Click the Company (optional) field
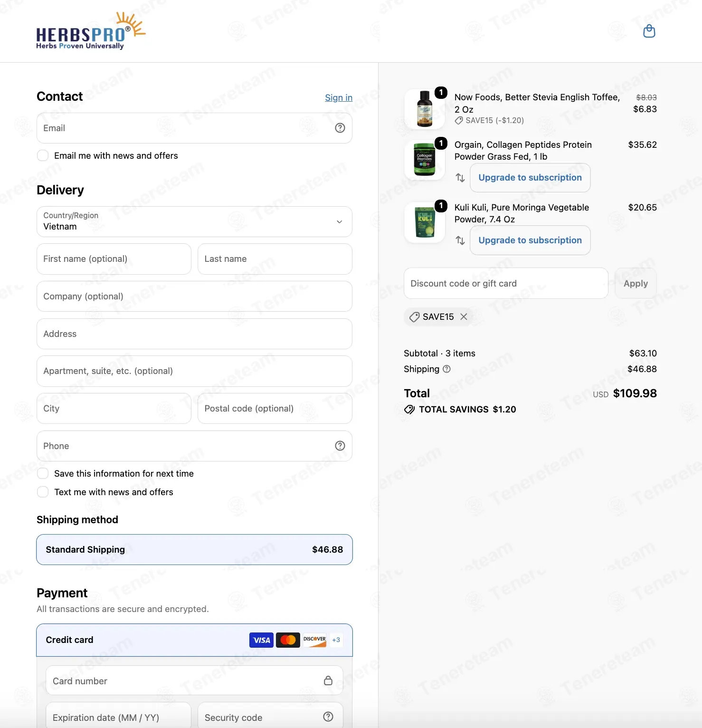702x728 pixels. pos(194,297)
